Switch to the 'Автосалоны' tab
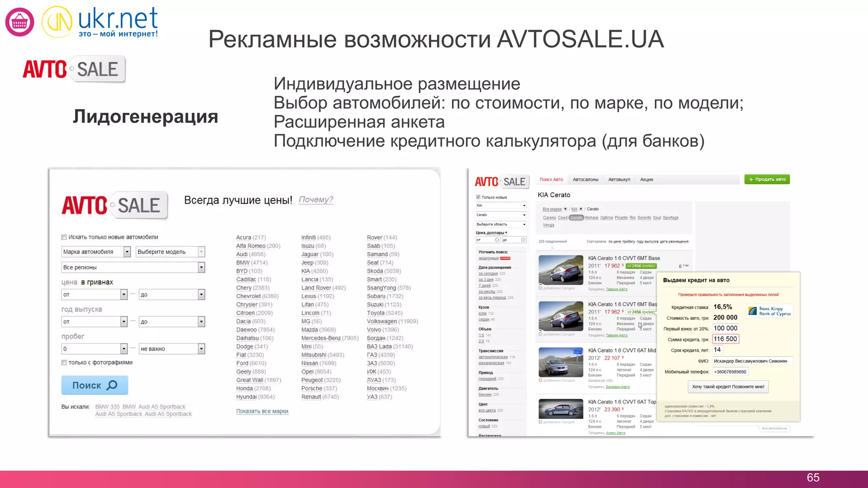Screen dimensions: 868x488 [585, 180]
